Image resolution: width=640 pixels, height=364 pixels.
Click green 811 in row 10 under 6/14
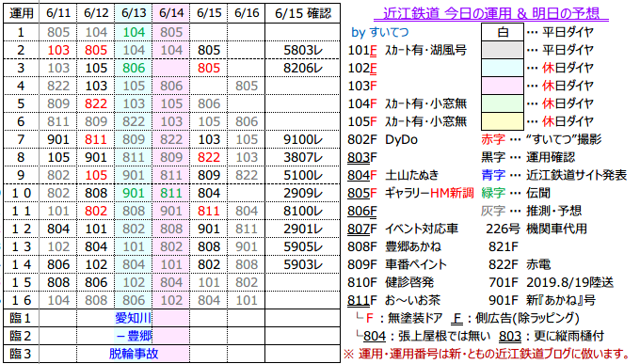[171, 193]
